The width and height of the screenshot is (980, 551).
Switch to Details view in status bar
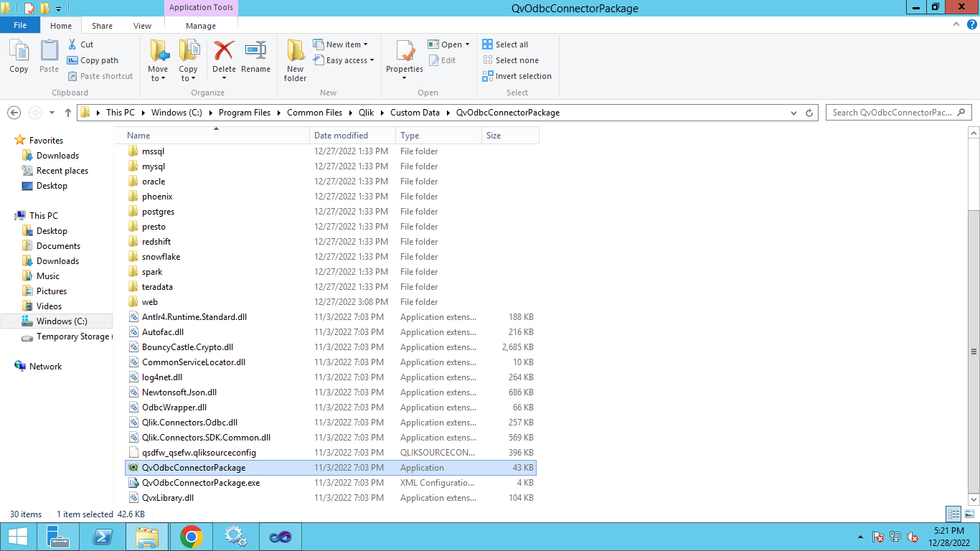pyautogui.click(x=953, y=514)
